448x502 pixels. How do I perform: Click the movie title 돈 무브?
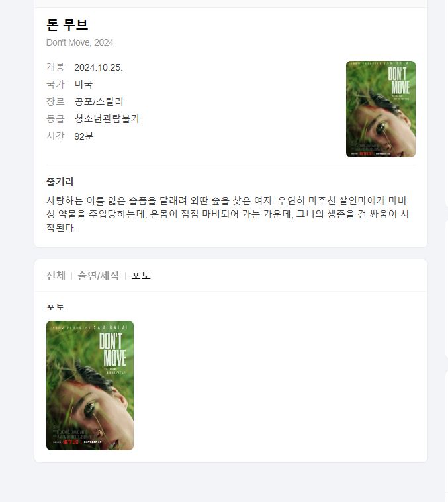pyautogui.click(x=67, y=24)
